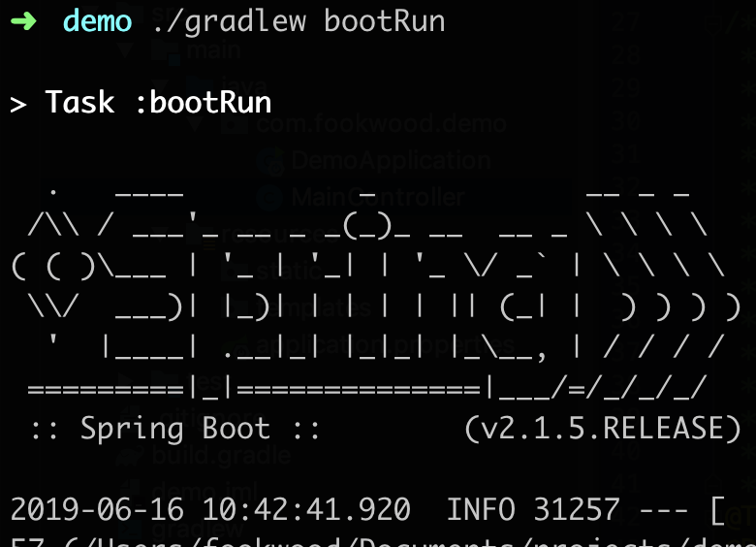The width and height of the screenshot is (756, 547).
Task: Select DemoApplication in the project tree
Action: [391, 160]
